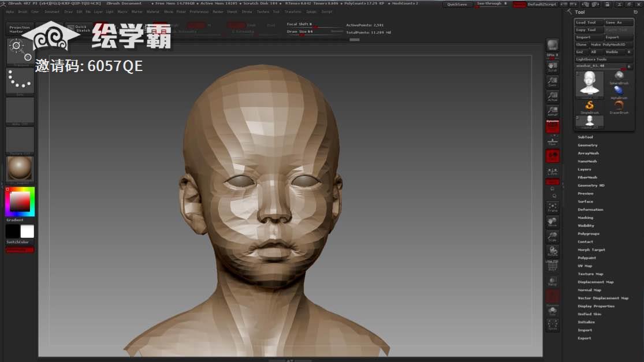The image size is (644, 362).
Task: Toggle Quick Sketch mode
Action: pos(80,29)
